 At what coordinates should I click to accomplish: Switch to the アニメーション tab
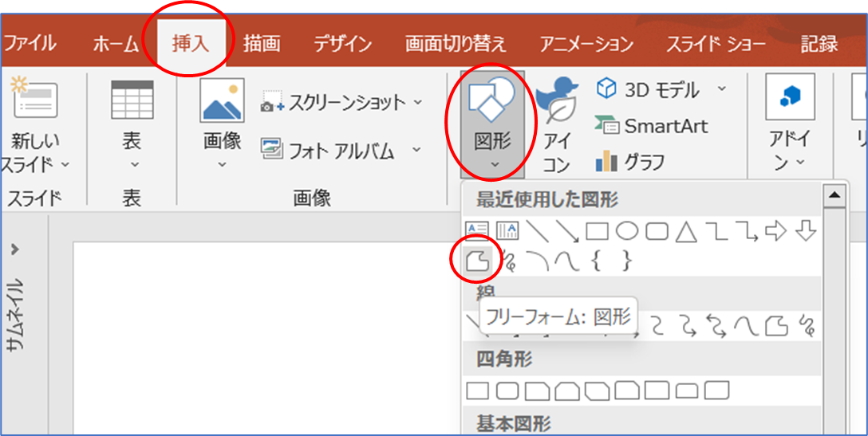586,43
